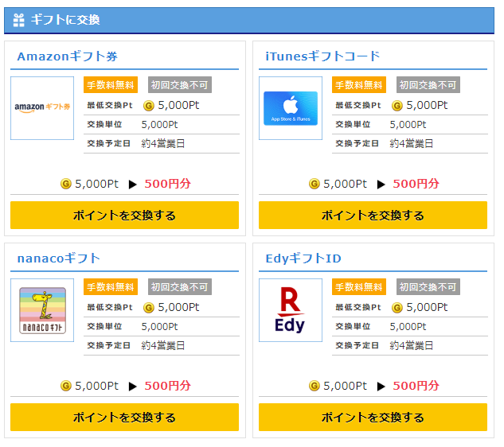
Task: Click black arrow icon in Amazon conversion row
Action: (x=132, y=185)
